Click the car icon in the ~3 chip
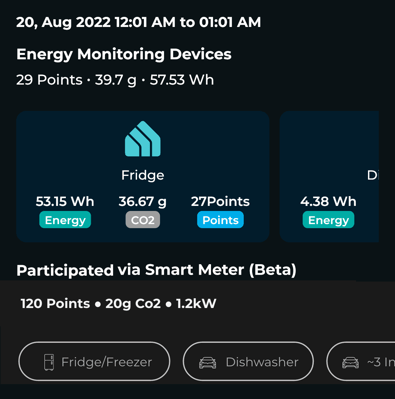This screenshot has height=399, width=395. coord(351,362)
